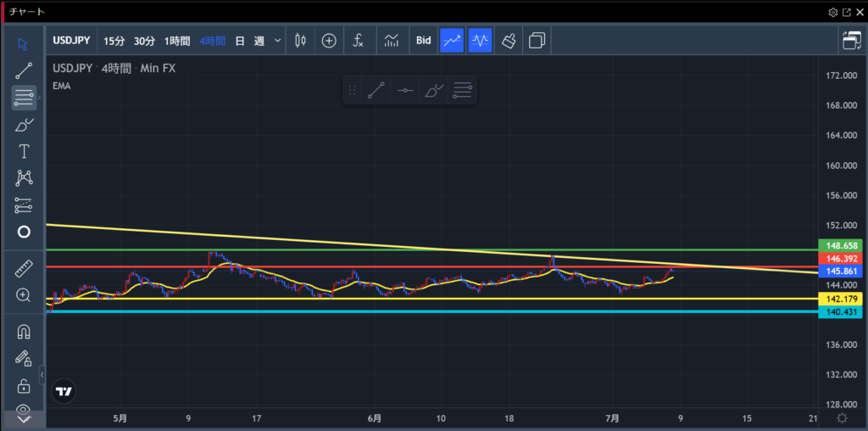Viewport: 868px width, 431px height.
Task: Click the USDJPY 4時間 Min FX legend
Action: 114,69
